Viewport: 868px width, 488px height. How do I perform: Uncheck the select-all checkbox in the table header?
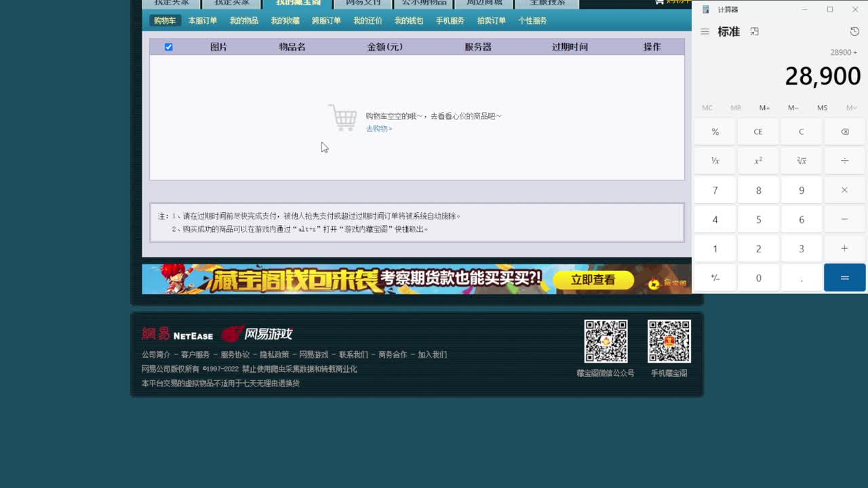[x=168, y=46]
